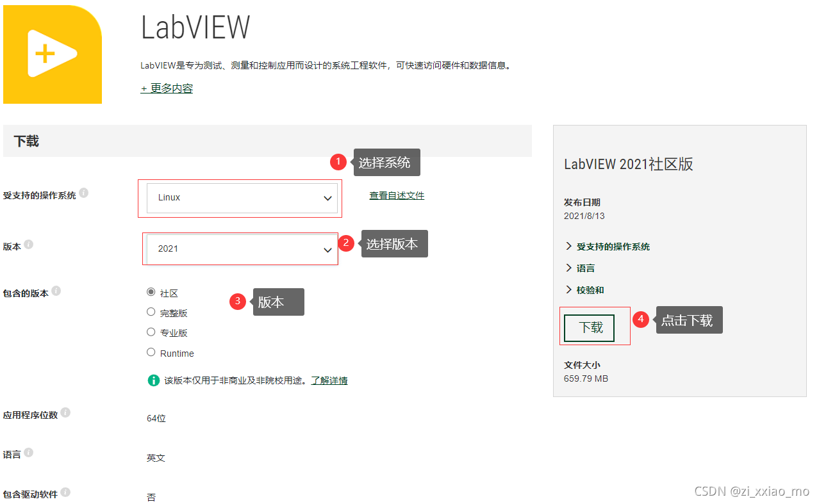Screen dimensions: 819x504
Task: Select the 社区 edition radio button
Action: click(151, 292)
